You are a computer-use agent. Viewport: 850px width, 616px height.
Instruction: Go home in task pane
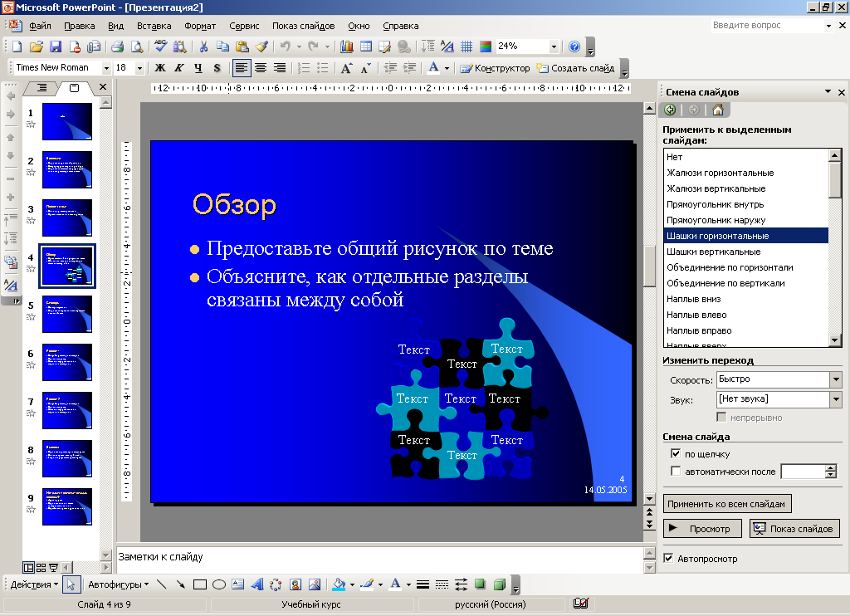coord(718,110)
